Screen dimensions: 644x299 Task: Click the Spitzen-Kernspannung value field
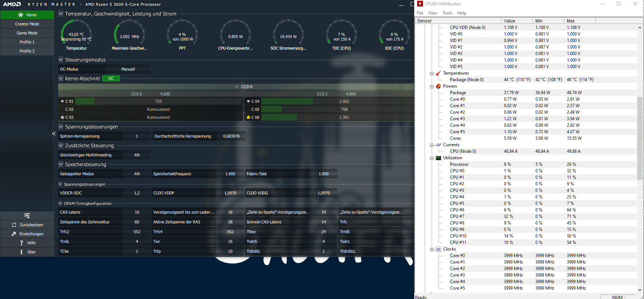point(137,136)
